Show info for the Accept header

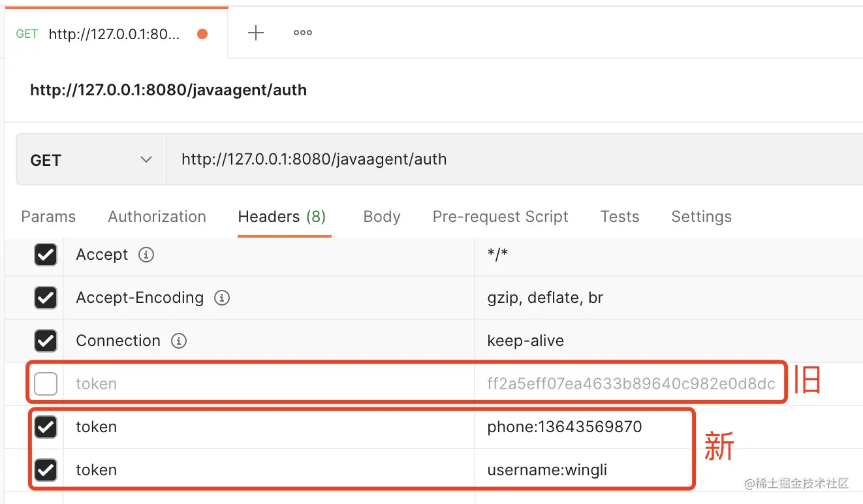pos(146,255)
